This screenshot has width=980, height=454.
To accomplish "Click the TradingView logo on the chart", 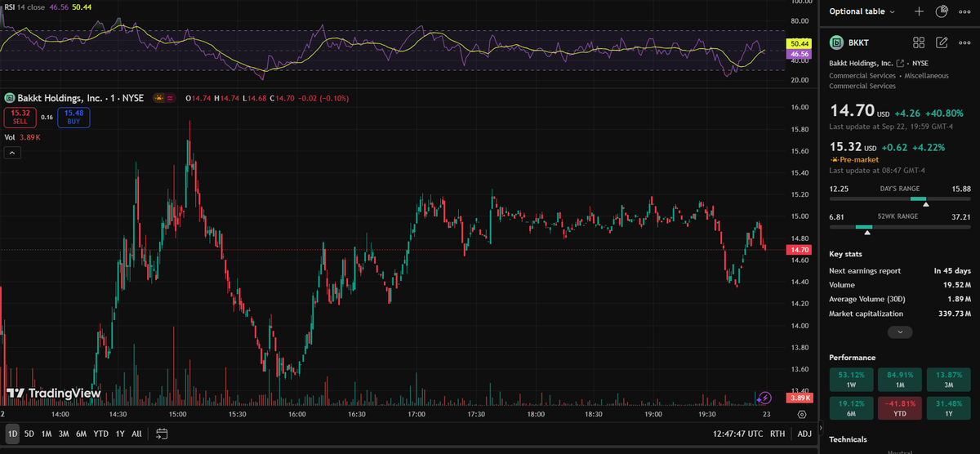I will coord(54,394).
